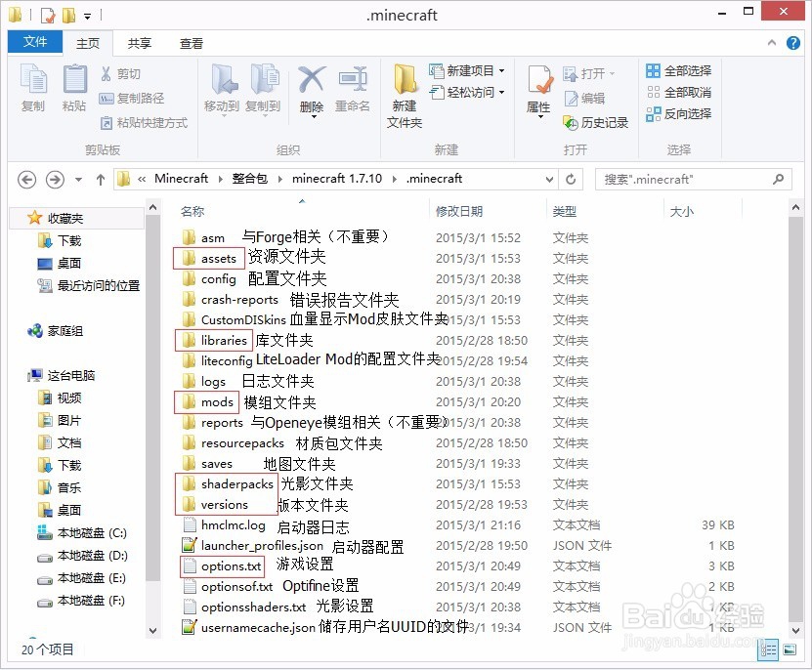Click Invert selection (反向选择)
The height and width of the screenshot is (670, 812).
[679, 114]
